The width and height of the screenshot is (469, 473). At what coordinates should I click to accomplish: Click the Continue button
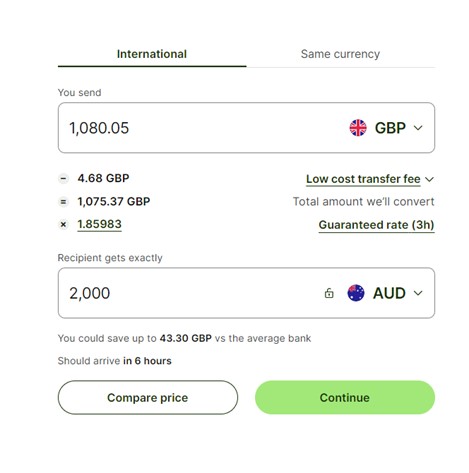click(x=345, y=397)
